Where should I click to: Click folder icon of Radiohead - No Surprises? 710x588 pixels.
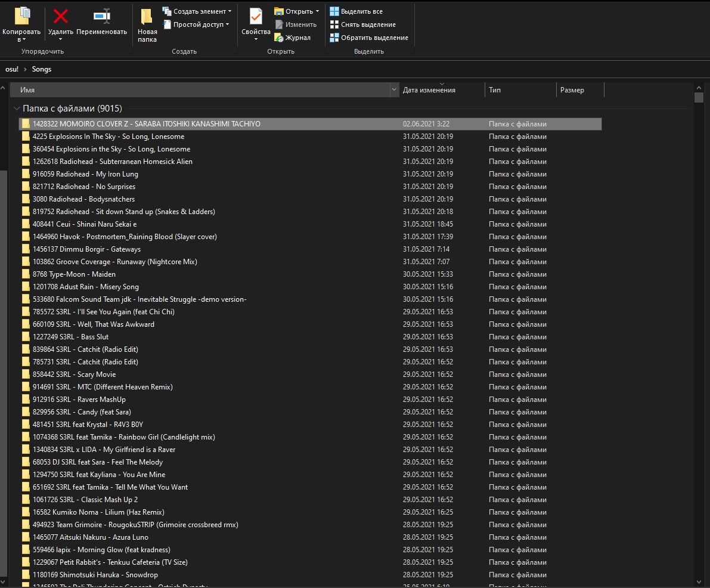tap(26, 186)
